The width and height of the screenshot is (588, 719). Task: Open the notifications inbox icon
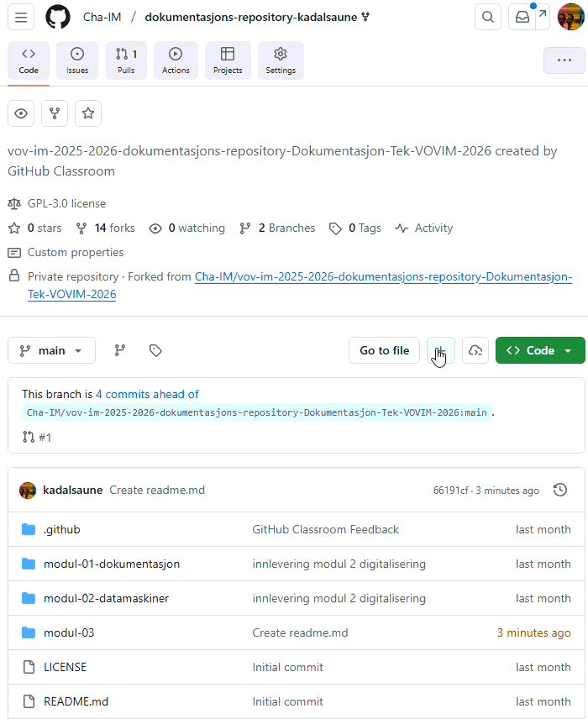point(522,17)
